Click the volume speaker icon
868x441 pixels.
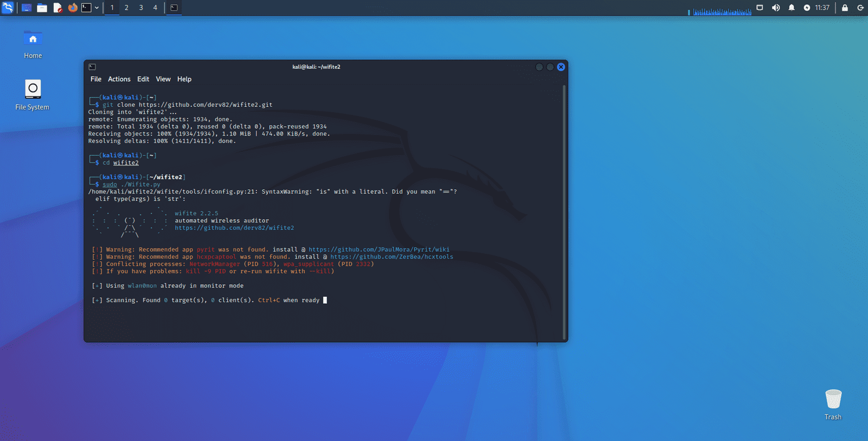776,8
